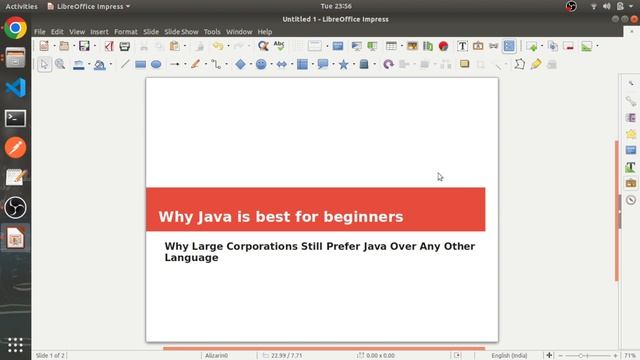Toggle the Shadow button
This screenshot has width=640, height=360.
464,64
